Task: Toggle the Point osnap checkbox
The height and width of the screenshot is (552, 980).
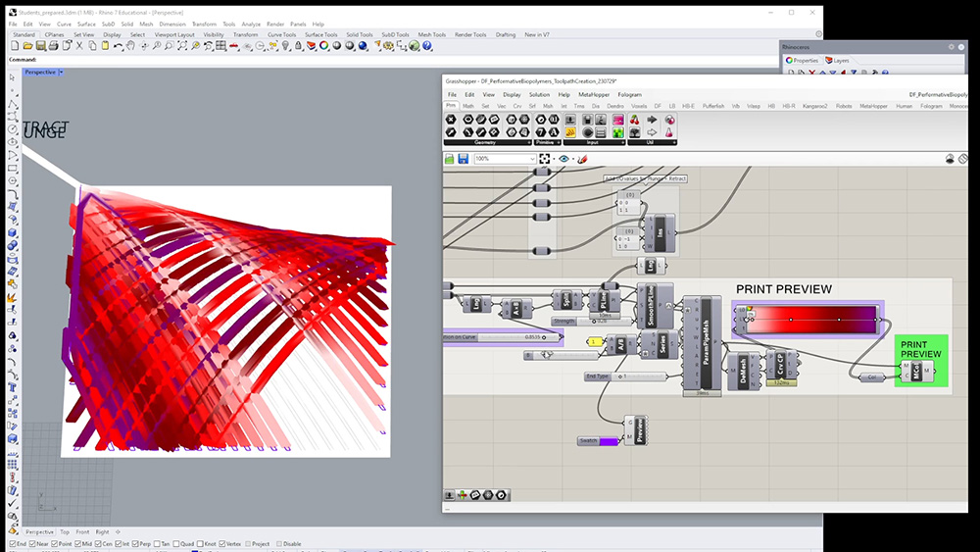Action: point(54,544)
